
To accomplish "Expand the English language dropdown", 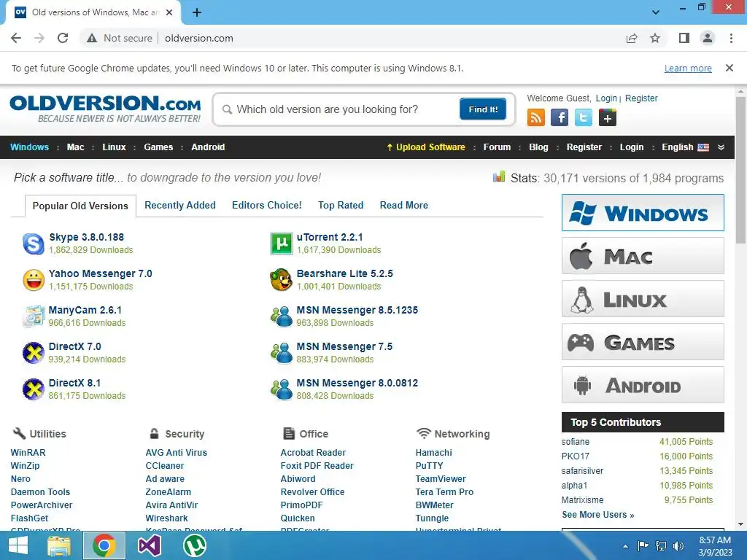I will pyautogui.click(x=685, y=147).
